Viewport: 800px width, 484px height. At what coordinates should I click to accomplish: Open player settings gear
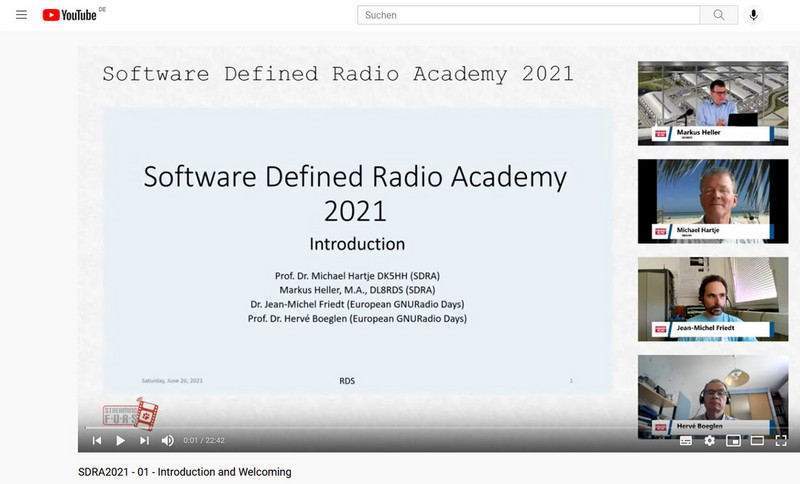710,440
